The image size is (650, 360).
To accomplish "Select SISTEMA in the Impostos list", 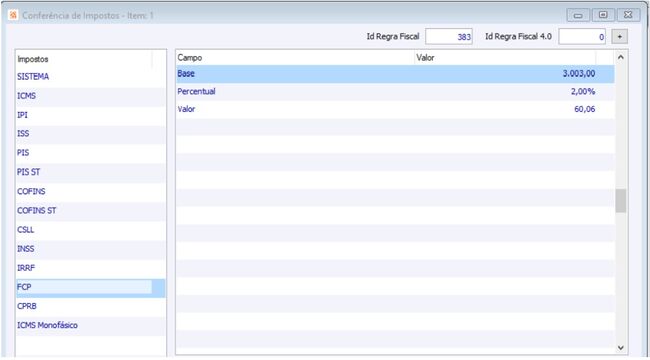I will coord(90,77).
